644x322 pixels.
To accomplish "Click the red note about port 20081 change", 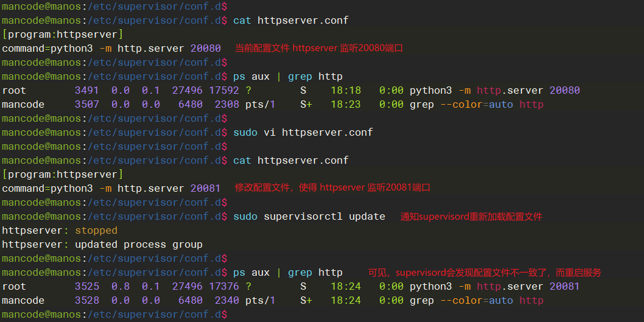I will [332, 188].
